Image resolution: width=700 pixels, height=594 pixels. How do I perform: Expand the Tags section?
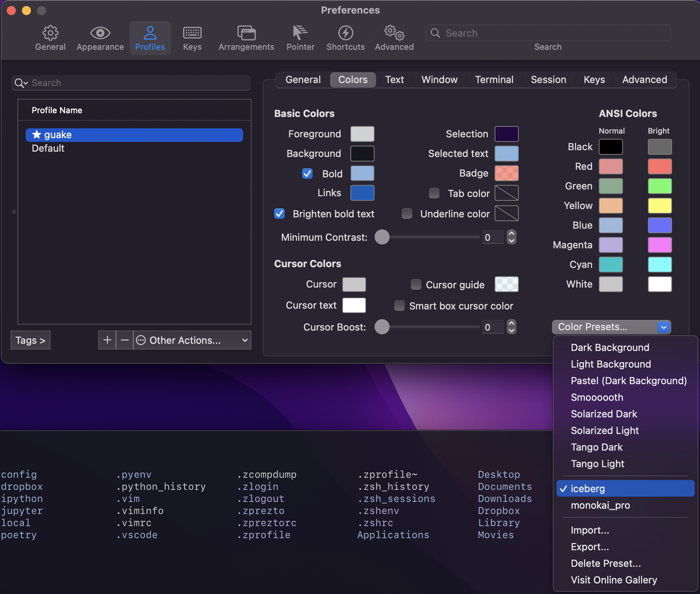(30, 340)
